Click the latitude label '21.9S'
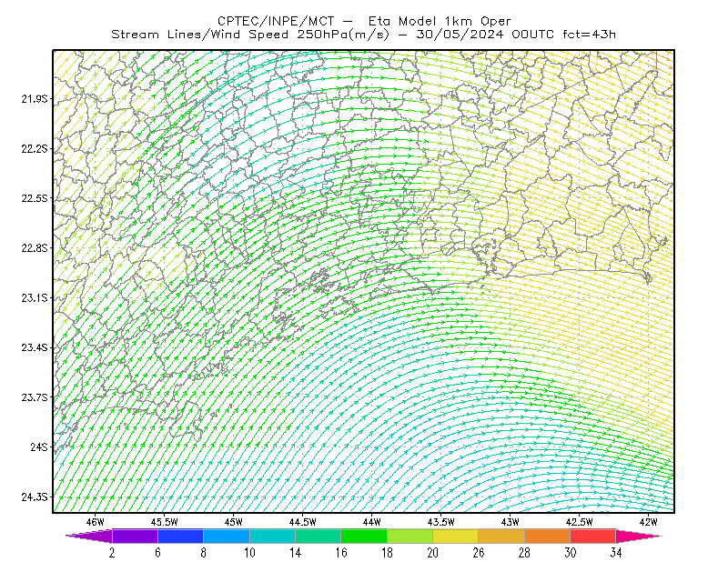 (x=35, y=99)
